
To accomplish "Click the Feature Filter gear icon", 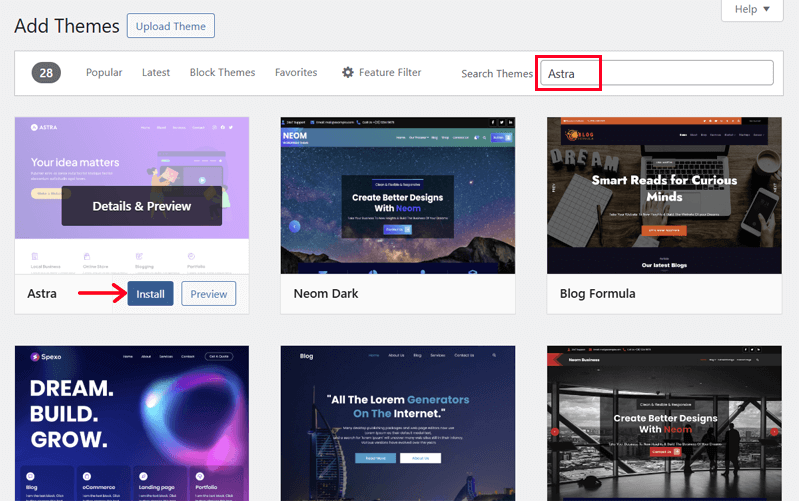I will pyautogui.click(x=348, y=72).
